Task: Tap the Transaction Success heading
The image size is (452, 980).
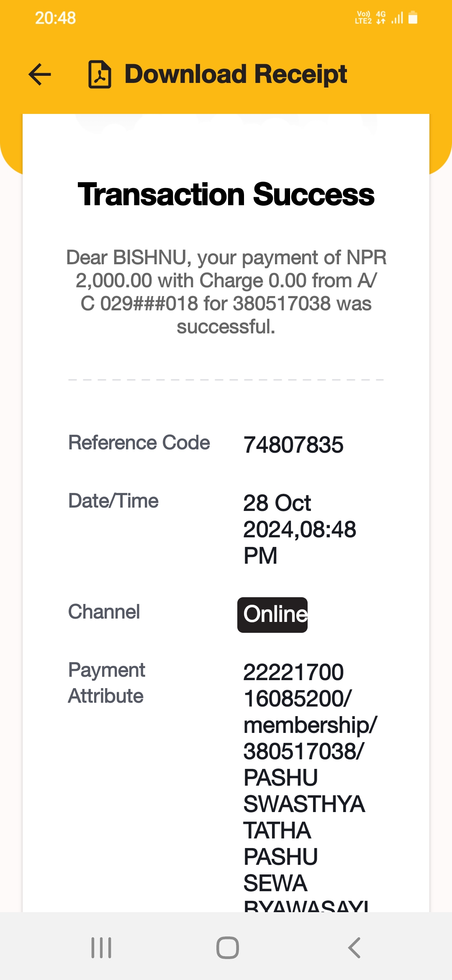Action: (x=226, y=194)
